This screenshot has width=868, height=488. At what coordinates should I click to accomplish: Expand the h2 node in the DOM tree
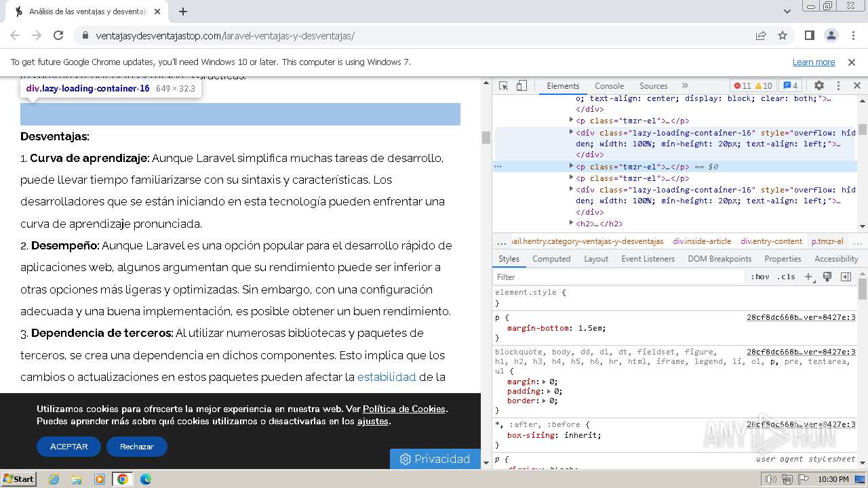pyautogui.click(x=572, y=223)
